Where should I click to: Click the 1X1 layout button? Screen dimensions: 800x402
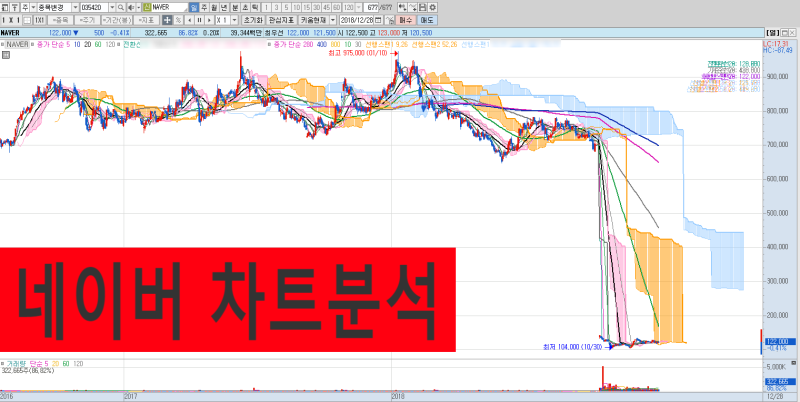[39, 20]
